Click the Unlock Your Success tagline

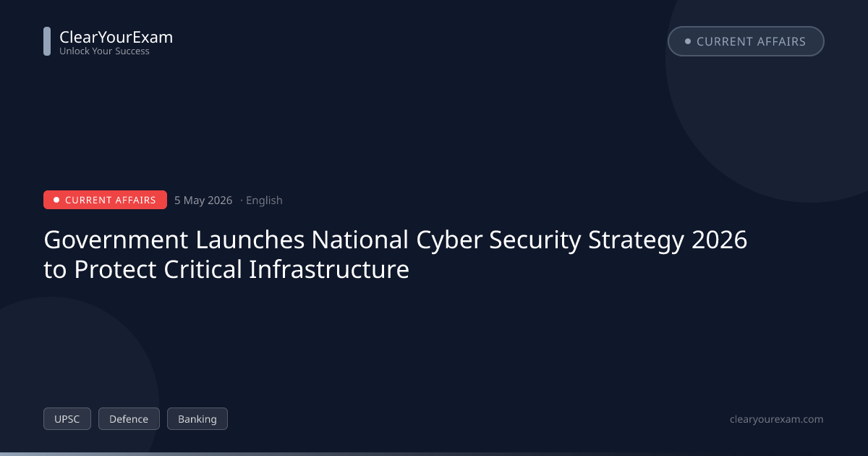[104, 51]
